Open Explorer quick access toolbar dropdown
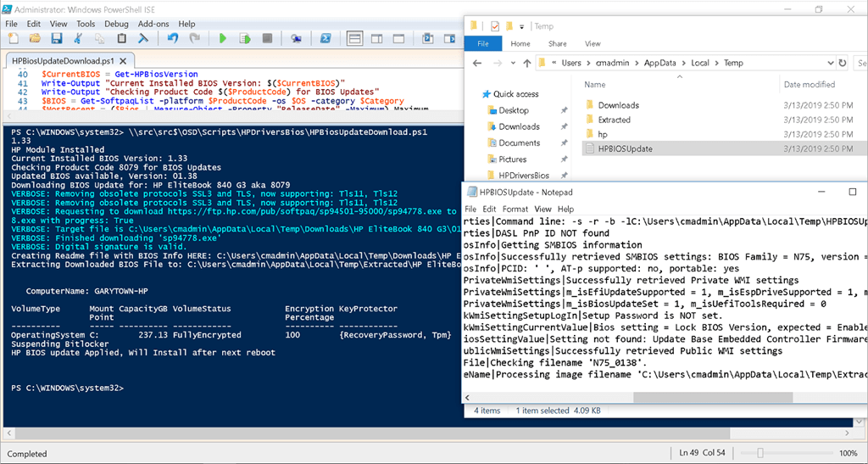The height and width of the screenshot is (464, 868). [x=521, y=26]
